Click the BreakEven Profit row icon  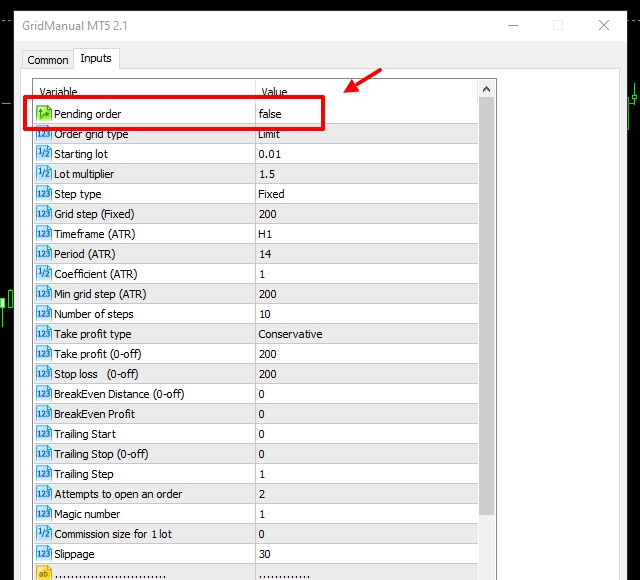pyautogui.click(x=44, y=413)
